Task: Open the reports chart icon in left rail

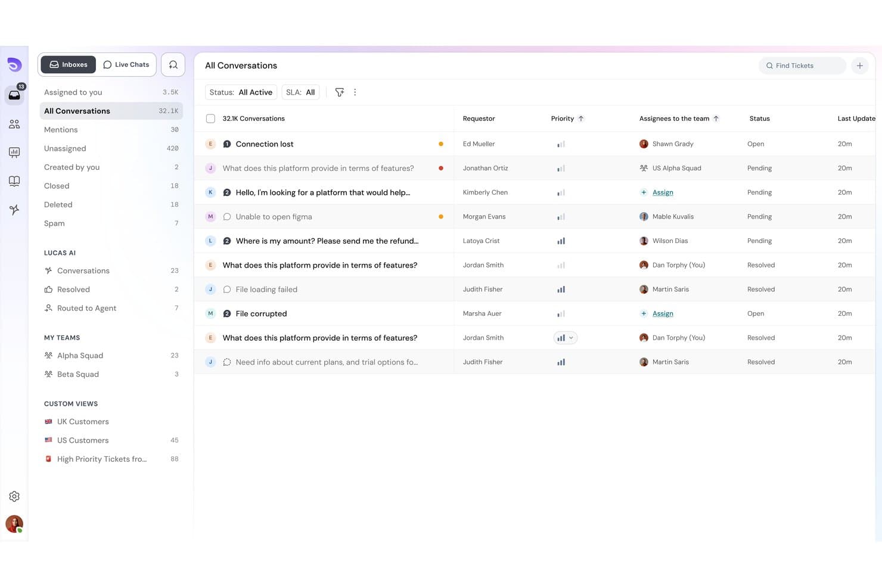Action: pos(14,153)
